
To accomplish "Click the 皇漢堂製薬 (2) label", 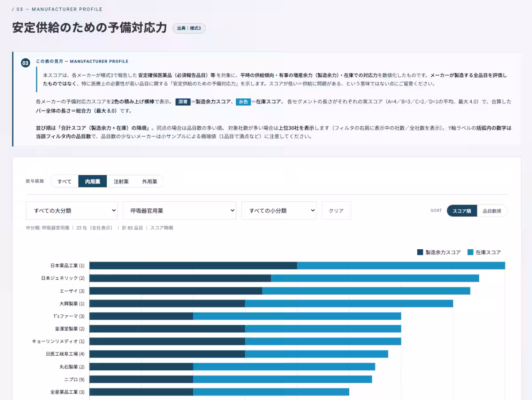I will [70, 329].
